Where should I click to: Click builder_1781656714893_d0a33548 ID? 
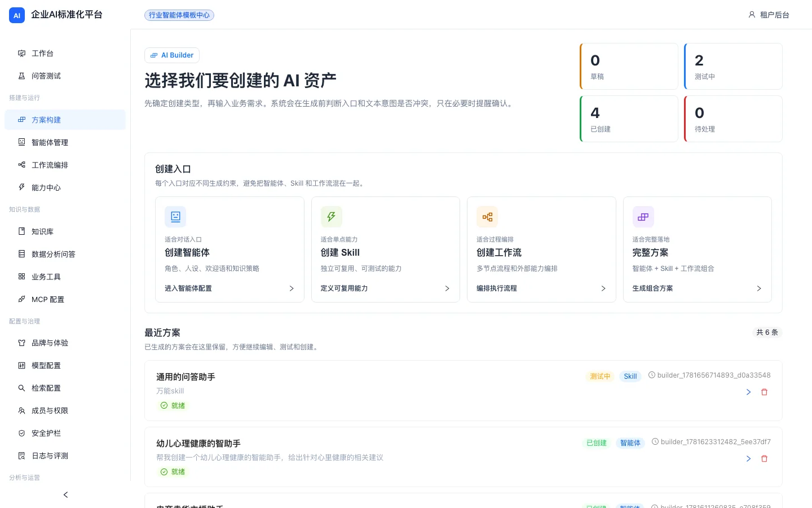tap(714, 375)
